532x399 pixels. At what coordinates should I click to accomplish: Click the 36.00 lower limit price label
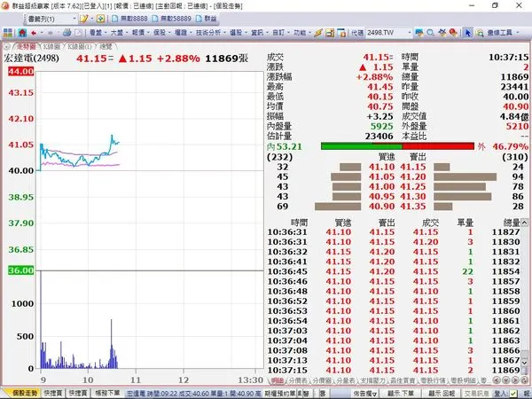[21, 270]
